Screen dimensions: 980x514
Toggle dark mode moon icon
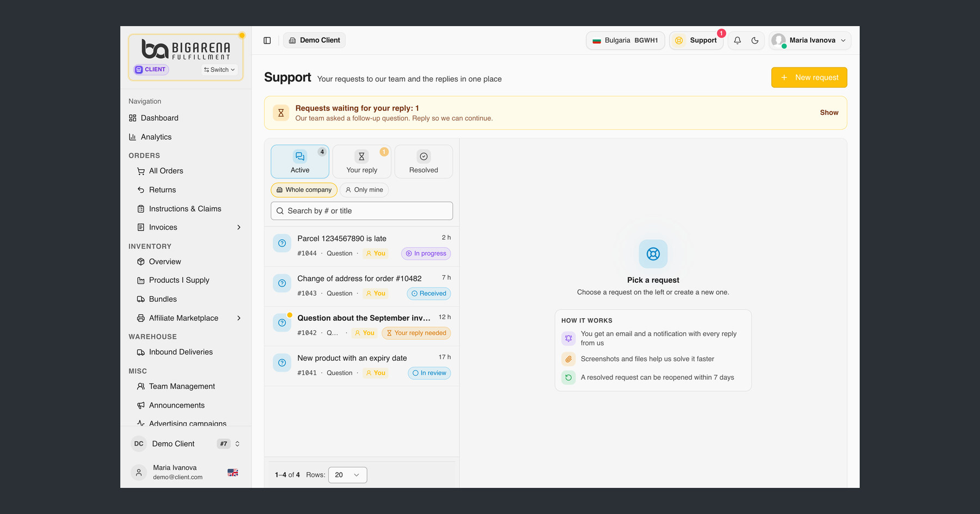[x=755, y=40]
